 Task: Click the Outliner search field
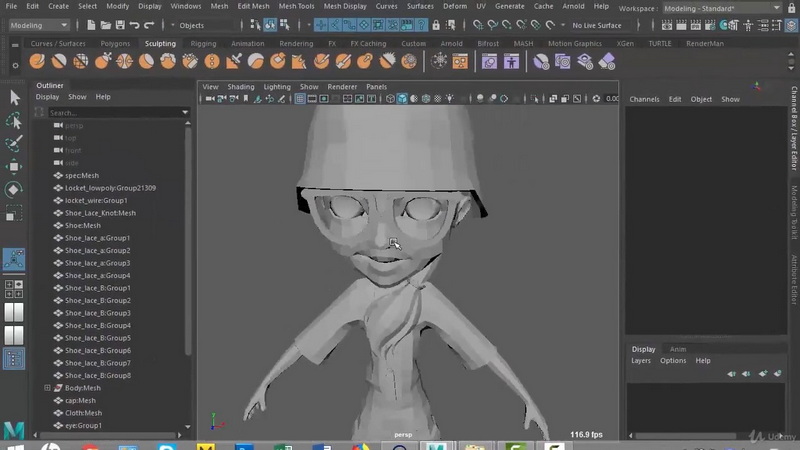pyautogui.click(x=114, y=113)
